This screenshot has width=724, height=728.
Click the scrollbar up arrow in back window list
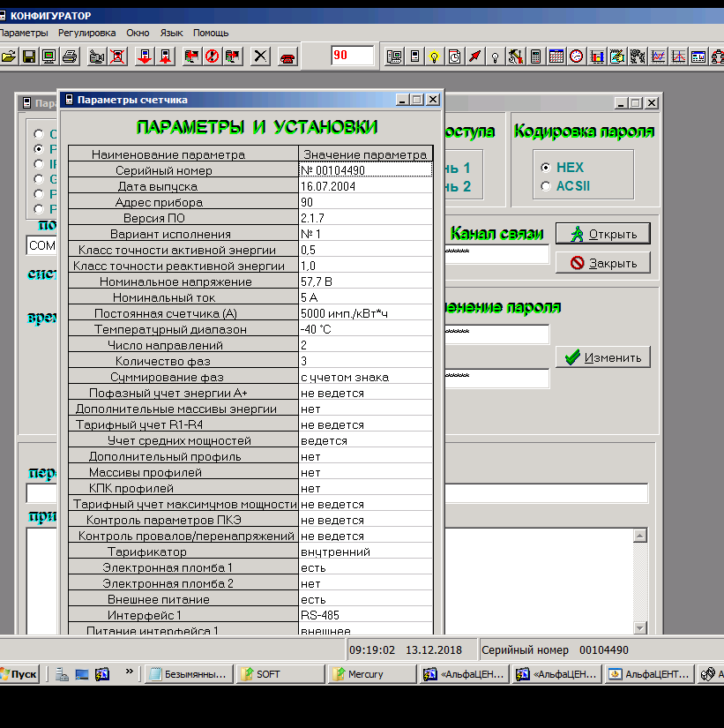pos(640,536)
